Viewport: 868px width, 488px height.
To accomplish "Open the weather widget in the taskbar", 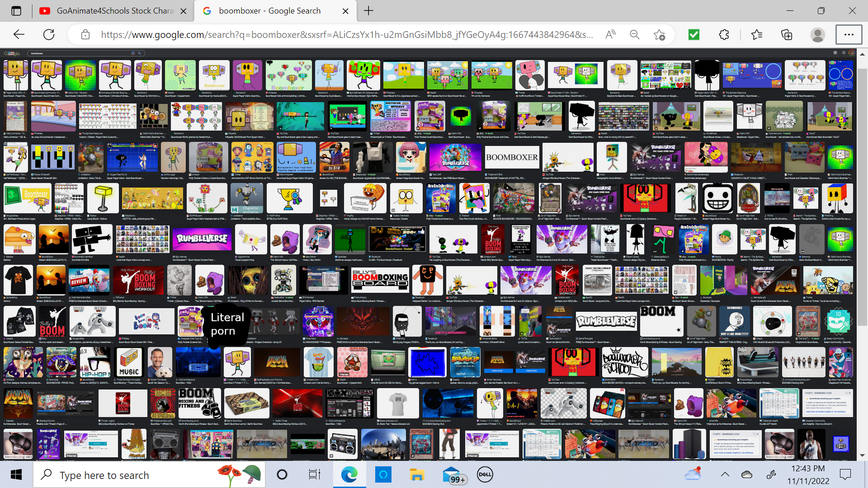I will 693,474.
